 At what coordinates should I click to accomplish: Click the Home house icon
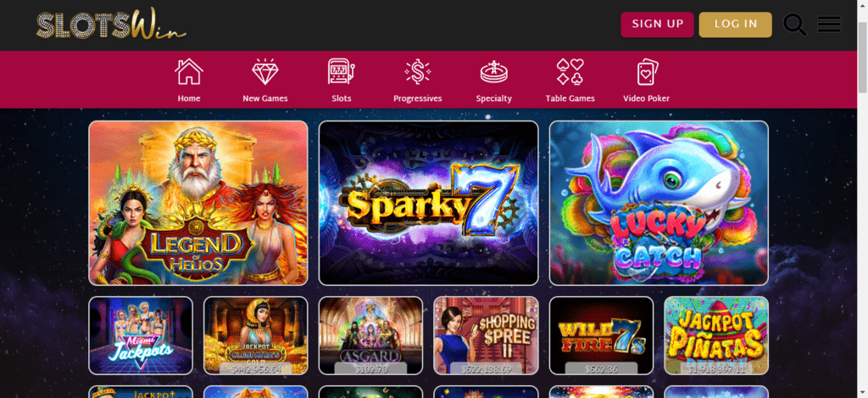pos(189,72)
